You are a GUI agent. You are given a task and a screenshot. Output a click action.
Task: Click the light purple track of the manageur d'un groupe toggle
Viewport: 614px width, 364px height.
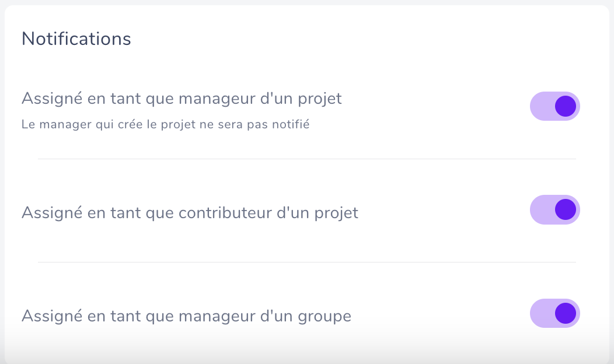pos(542,313)
